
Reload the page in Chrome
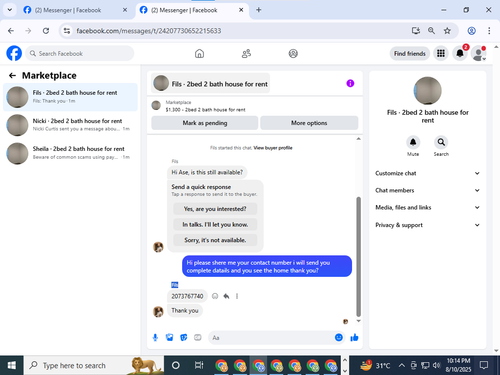pyautogui.click(x=46, y=31)
